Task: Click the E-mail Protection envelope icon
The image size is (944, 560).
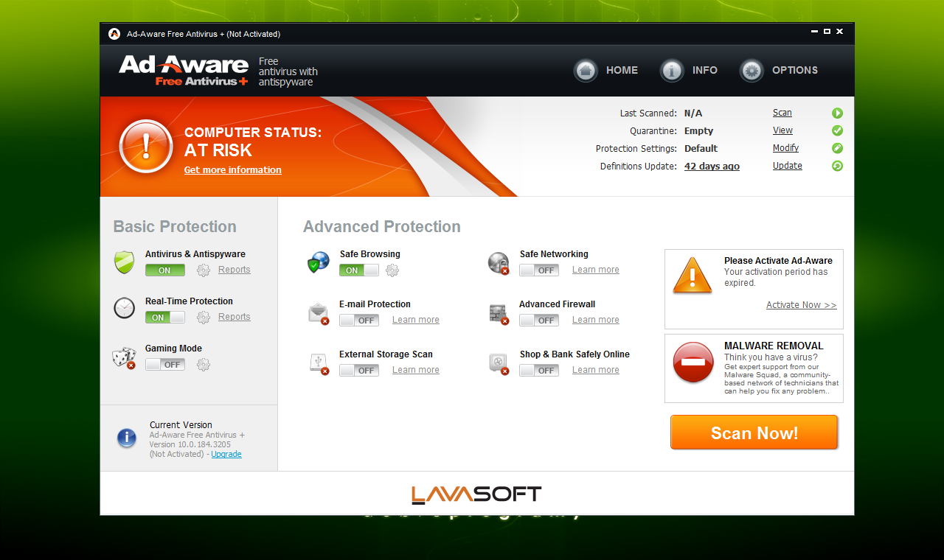Action: pos(319,313)
